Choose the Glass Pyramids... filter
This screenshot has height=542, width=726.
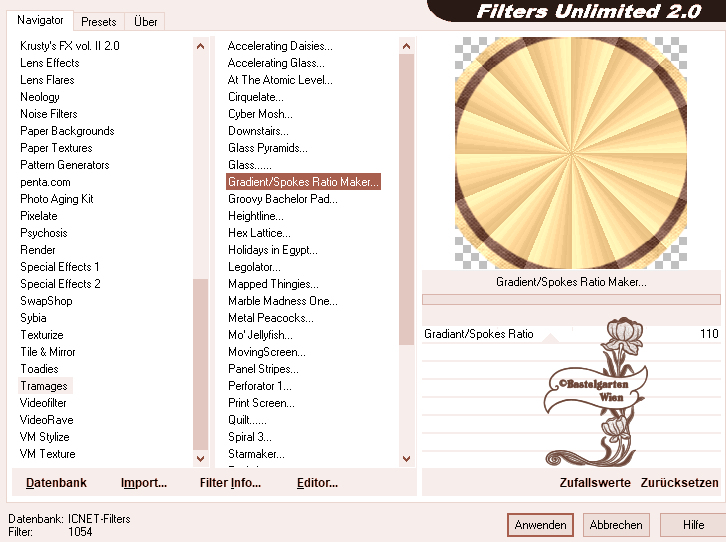click(268, 148)
